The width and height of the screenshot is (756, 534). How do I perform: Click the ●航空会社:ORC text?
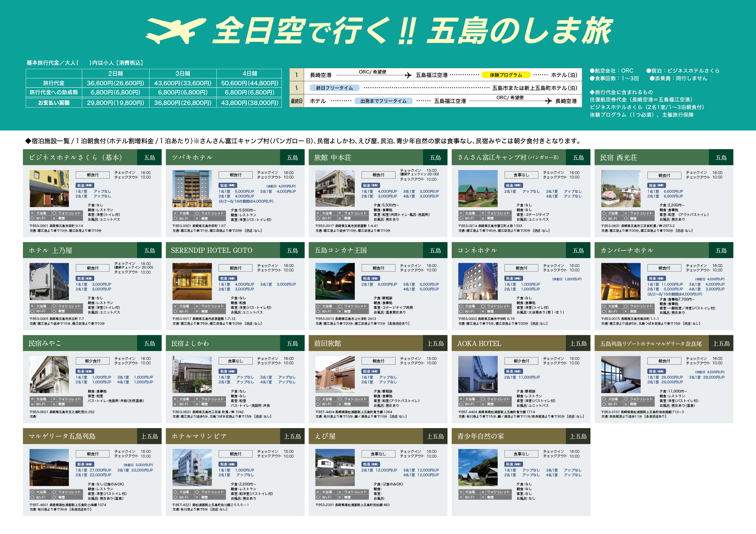coord(612,71)
